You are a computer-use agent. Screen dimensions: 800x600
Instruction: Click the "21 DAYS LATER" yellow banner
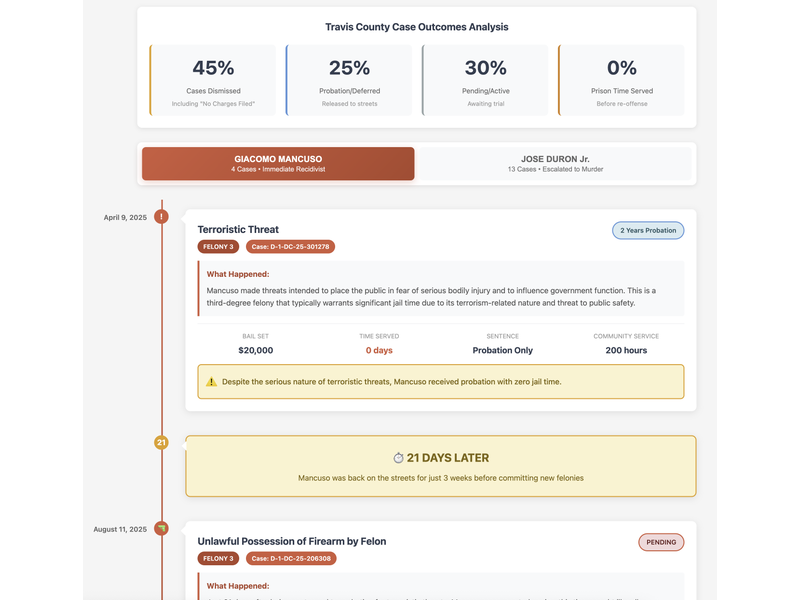pos(440,466)
